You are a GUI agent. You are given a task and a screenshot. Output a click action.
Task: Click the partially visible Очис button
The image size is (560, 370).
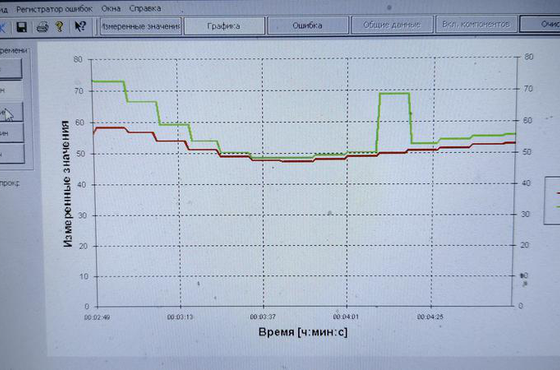pos(540,24)
